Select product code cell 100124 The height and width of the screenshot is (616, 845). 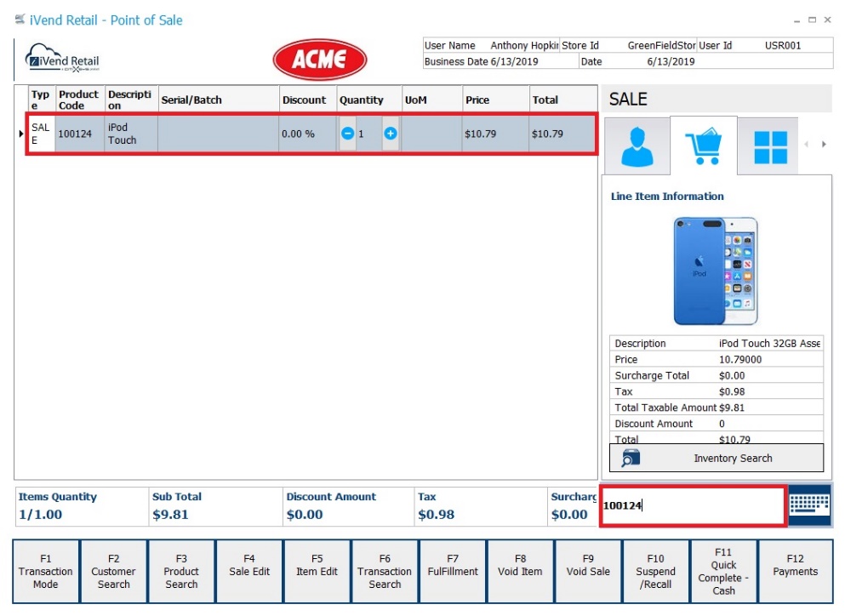[80, 134]
